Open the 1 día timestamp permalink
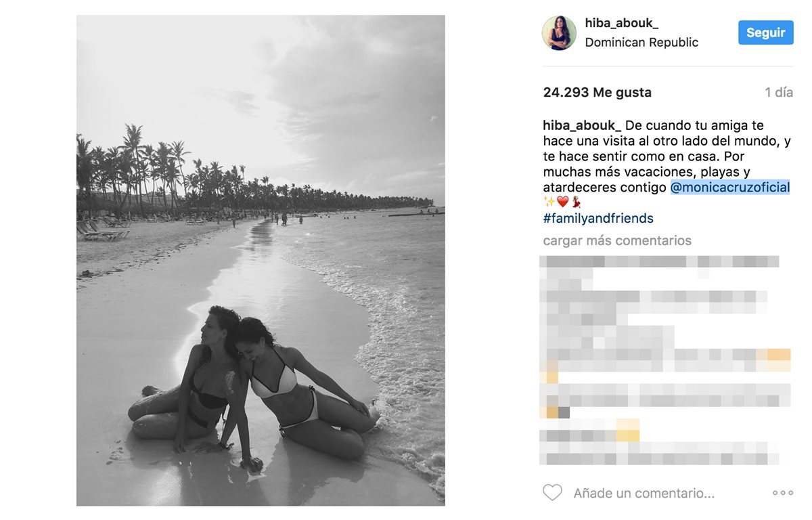 tap(779, 93)
